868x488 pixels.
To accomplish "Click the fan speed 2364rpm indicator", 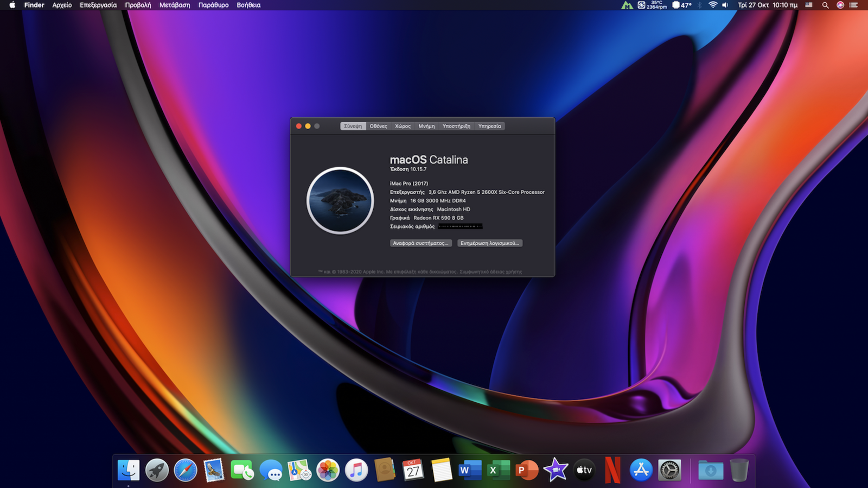I will [652, 5].
